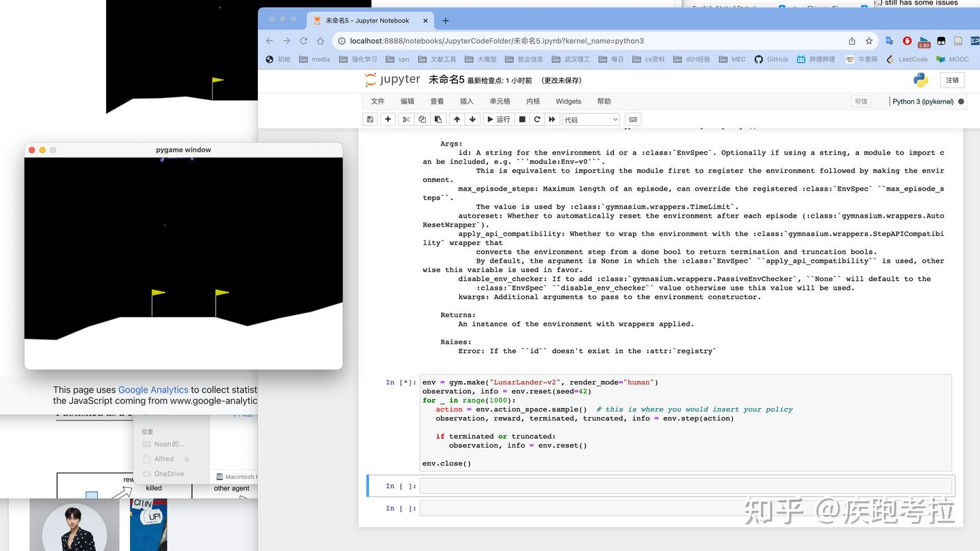Screen dimensions: 980x551
Task: Open the 单元格 menu in Jupyter
Action: coord(500,101)
